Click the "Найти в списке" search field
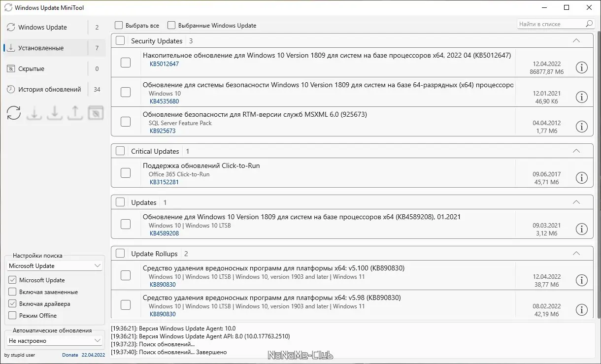The width and height of the screenshot is (601, 364). tap(549, 24)
